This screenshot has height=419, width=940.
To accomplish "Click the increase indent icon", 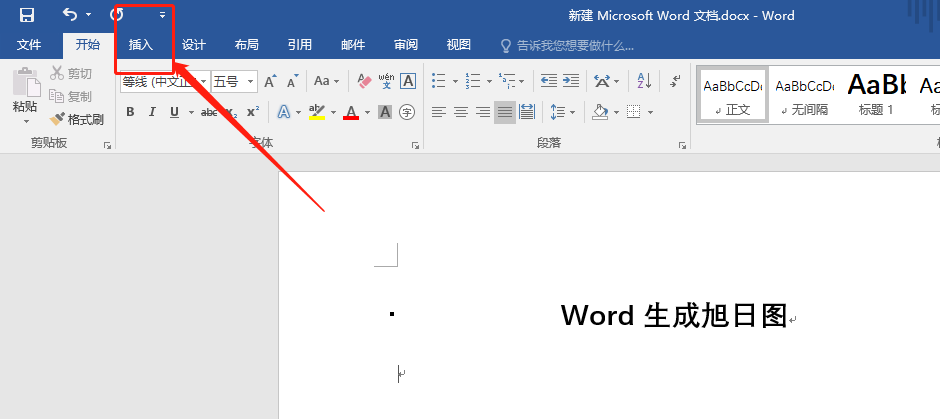I will pos(570,81).
